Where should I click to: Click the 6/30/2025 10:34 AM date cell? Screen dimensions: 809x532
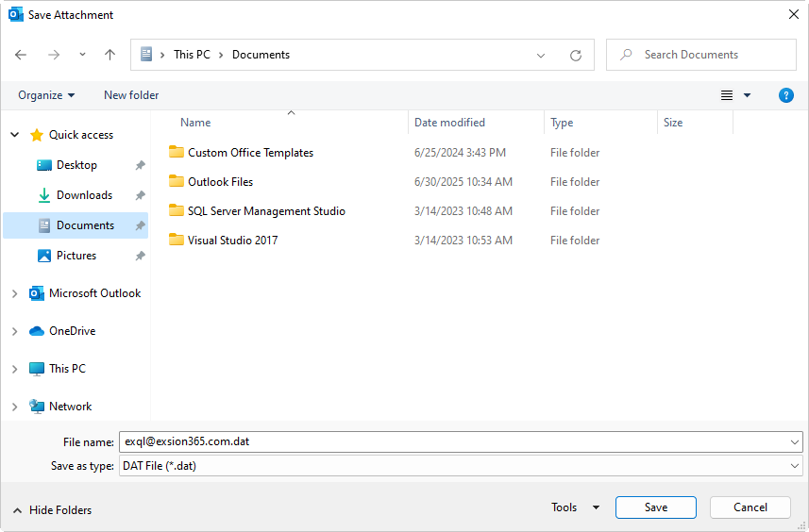(x=463, y=182)
